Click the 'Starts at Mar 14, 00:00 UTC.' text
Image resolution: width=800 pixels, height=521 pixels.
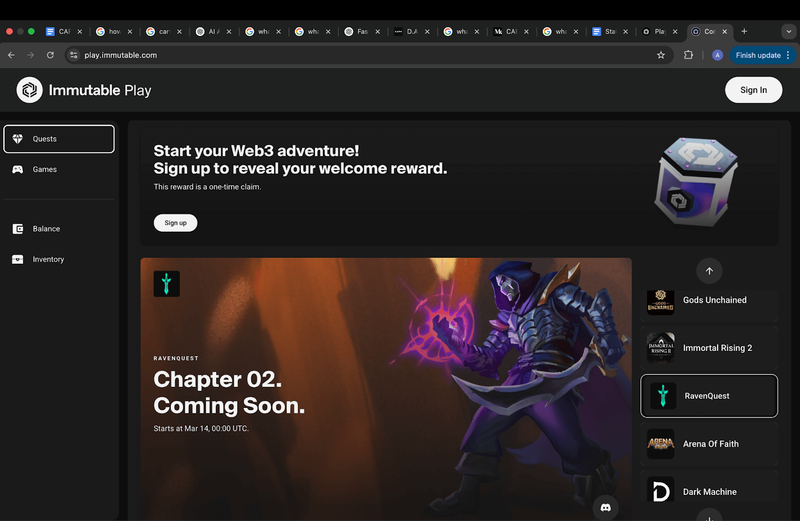pyautogui.click(x=201, y=429)
